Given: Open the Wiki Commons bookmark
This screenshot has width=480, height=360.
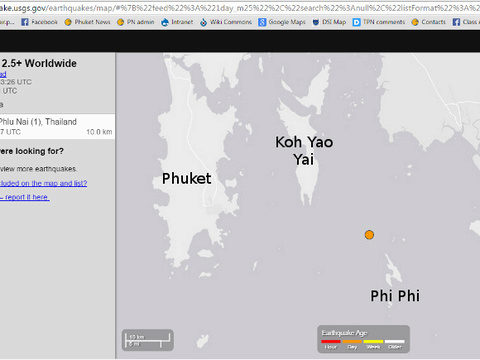Looking at the screenshot, I should [226, 22].
